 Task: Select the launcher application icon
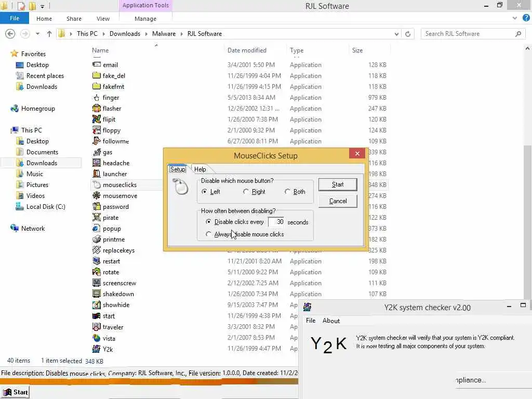click(97, 174)
